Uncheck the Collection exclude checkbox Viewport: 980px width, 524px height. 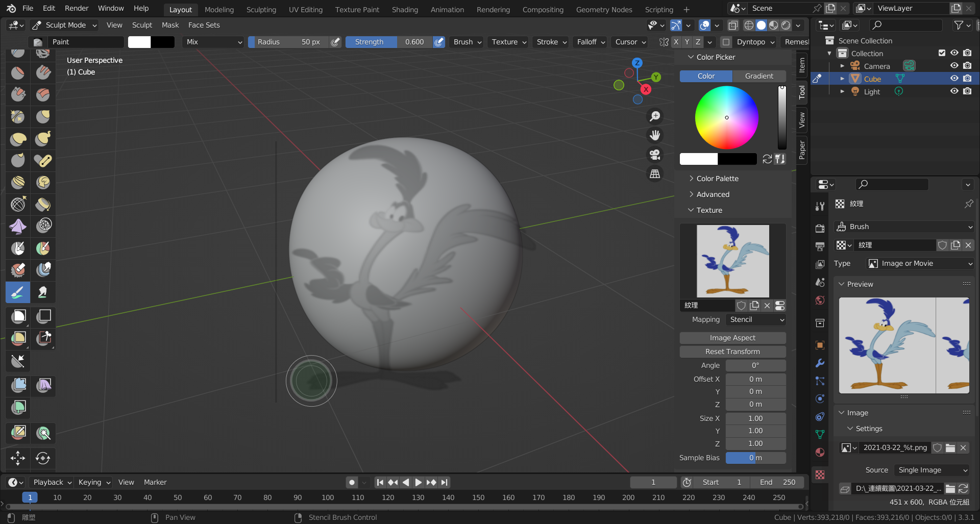[942, 53]
